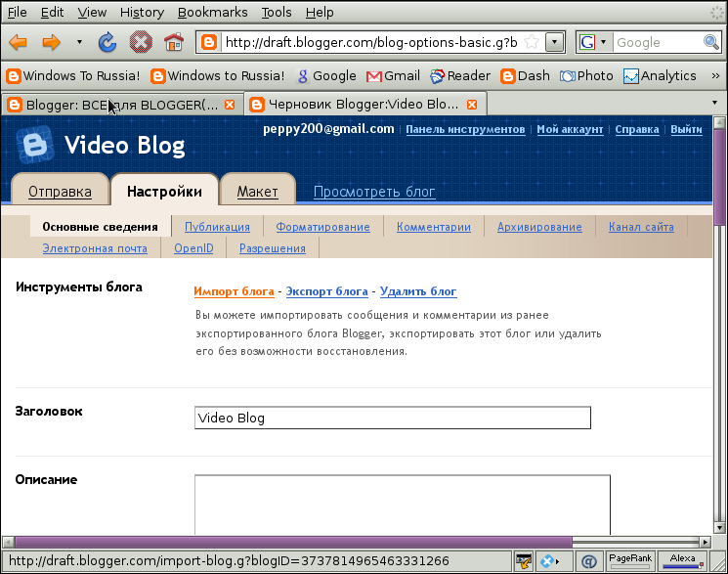Open the back/forward history dropdown arrow
This screenshot has height=574, width=728.
pyautogui.click(x=79, y=42)
